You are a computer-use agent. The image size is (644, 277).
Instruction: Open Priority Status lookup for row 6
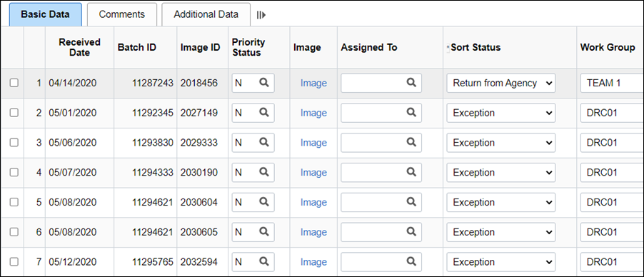[264, 232]
